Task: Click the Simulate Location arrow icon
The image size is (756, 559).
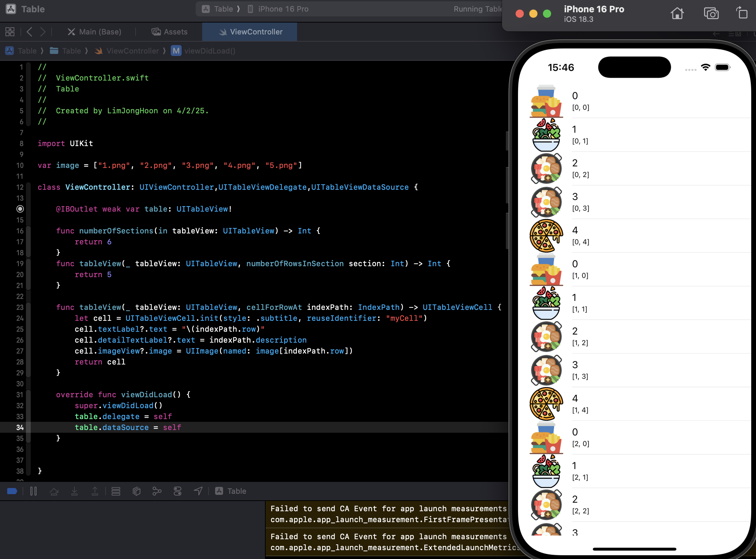Action: (198, 491)
